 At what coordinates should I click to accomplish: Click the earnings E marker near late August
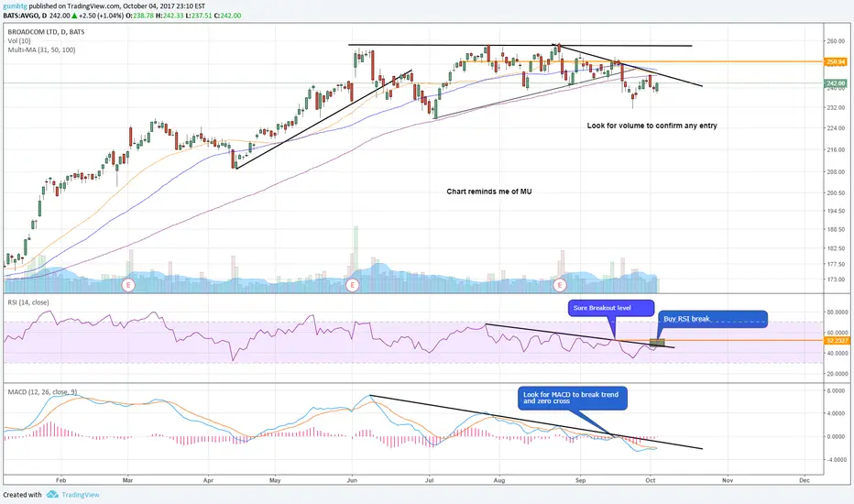coord(559,284)
